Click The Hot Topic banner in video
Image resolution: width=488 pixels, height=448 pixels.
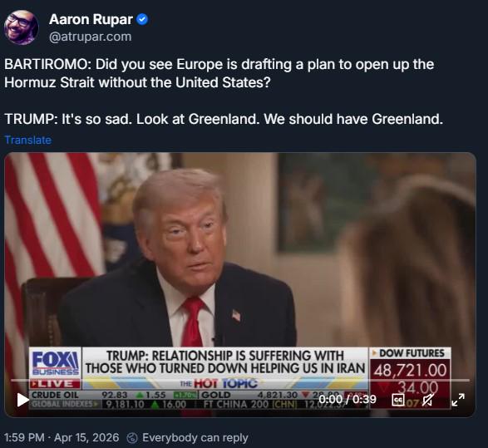click(x=219, y=384)
